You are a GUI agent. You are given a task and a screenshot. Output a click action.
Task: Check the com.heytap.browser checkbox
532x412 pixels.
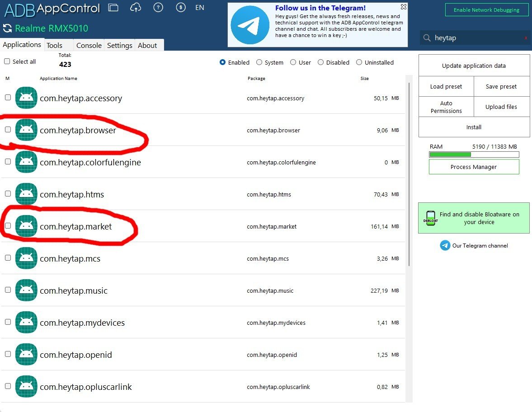click(8, 130)
